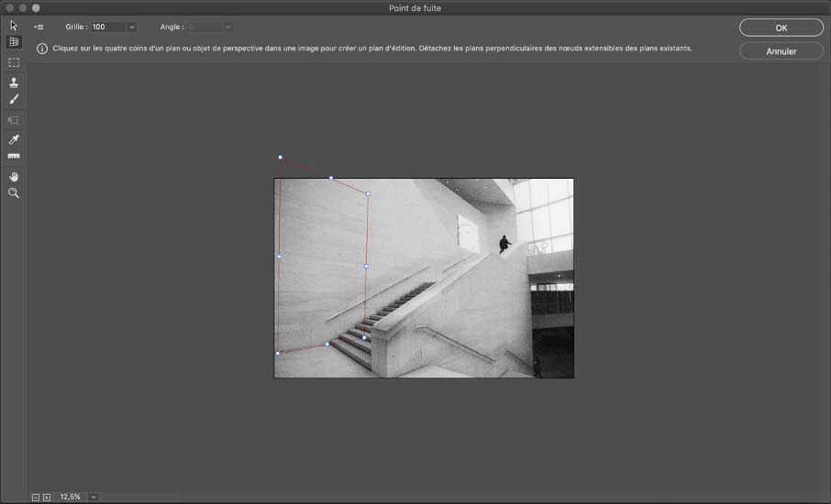Confirm with the OK button
831x504 pixels.
781,27
